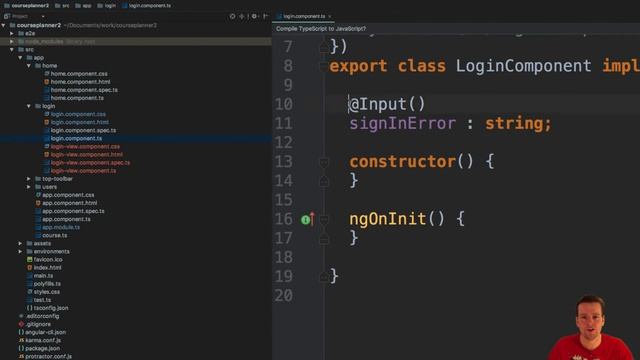The image size is (640, 360).
Task: Click the 'Compile TypeScript to JavaScript?' notification
Action: pyautogui.click(x=321, y=29)
